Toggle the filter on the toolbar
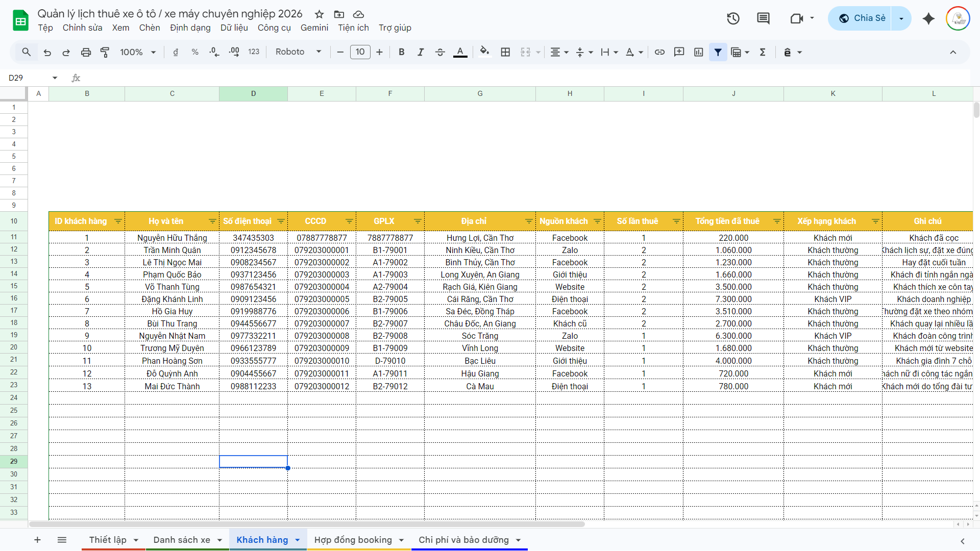Viewport: 980px width, 551px height. click(x=718, y=52)
